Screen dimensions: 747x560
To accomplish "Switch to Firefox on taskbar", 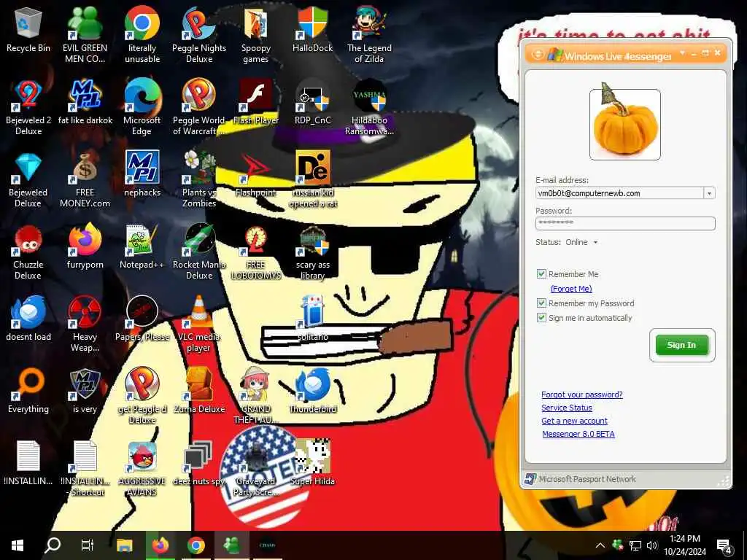I will [160, 545].
